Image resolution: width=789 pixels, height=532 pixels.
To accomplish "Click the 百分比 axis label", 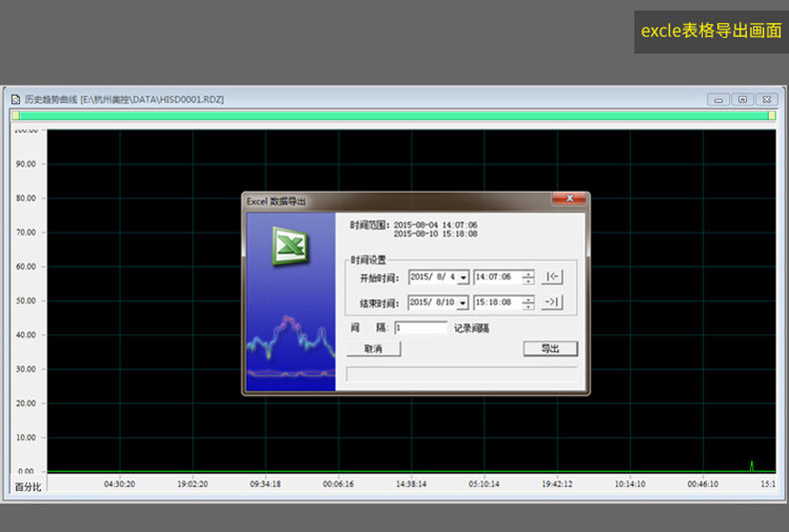I will pos(28,487).
